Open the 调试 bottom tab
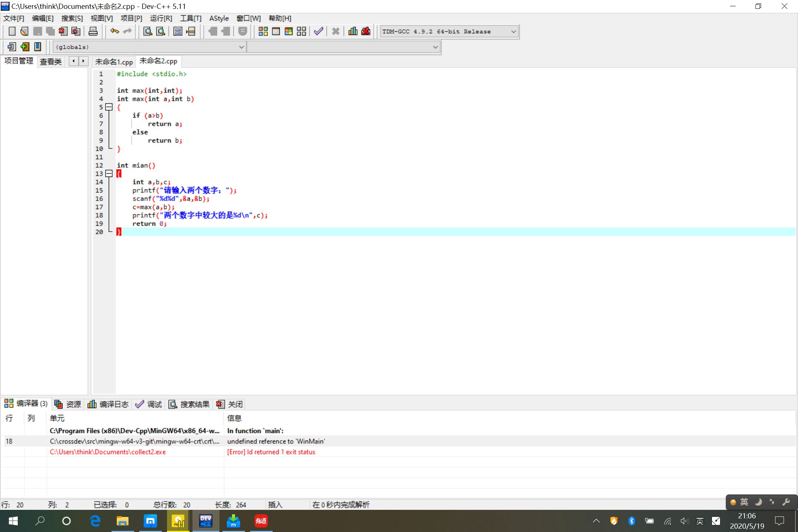The height and width of the screenshot is (532, 798). (x=149, y=404)
